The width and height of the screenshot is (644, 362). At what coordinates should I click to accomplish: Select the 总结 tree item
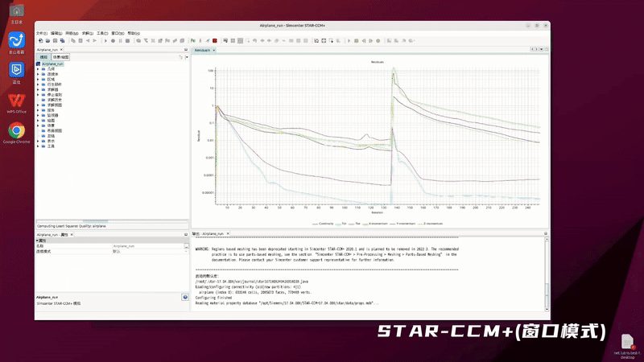[x=51, y=136]
